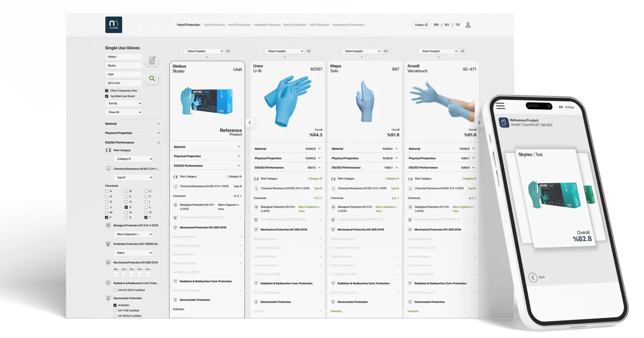Open the Category III risk dropdown
This screenshot has height=338, width=644.
134,159
